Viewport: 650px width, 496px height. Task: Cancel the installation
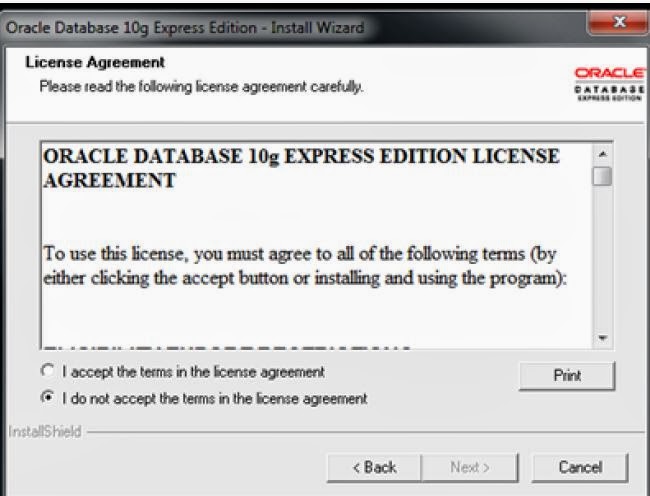point(580,468)
